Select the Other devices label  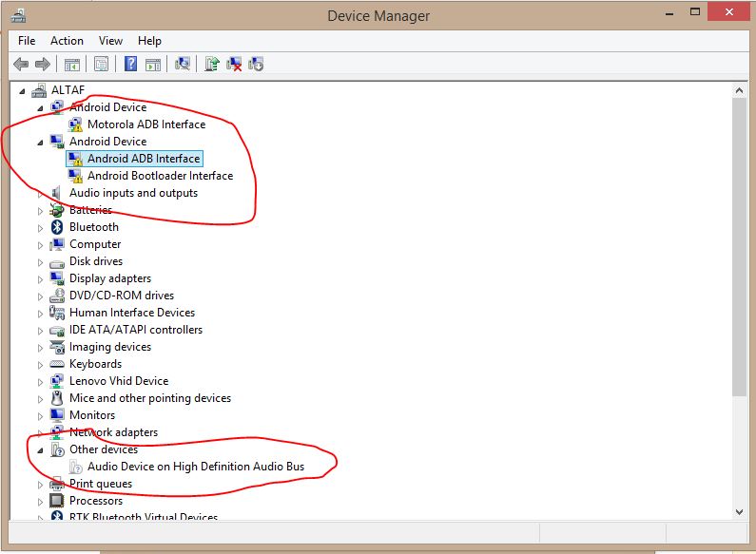click(x=104, y=449)
